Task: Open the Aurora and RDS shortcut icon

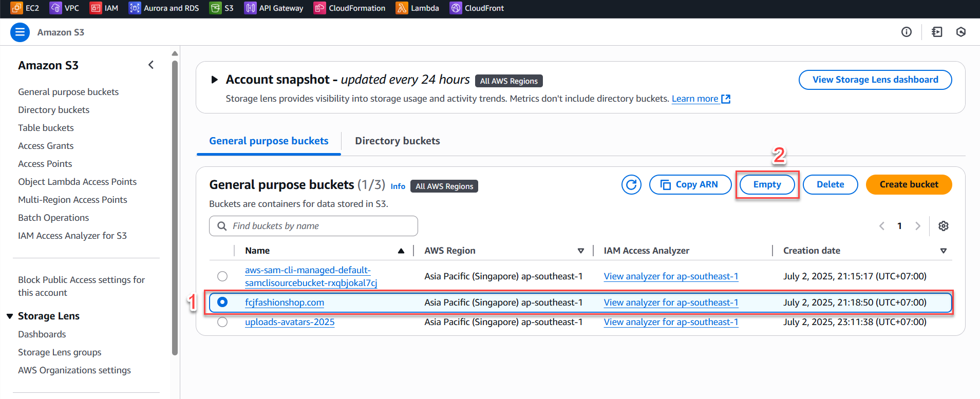Action: 135,8
